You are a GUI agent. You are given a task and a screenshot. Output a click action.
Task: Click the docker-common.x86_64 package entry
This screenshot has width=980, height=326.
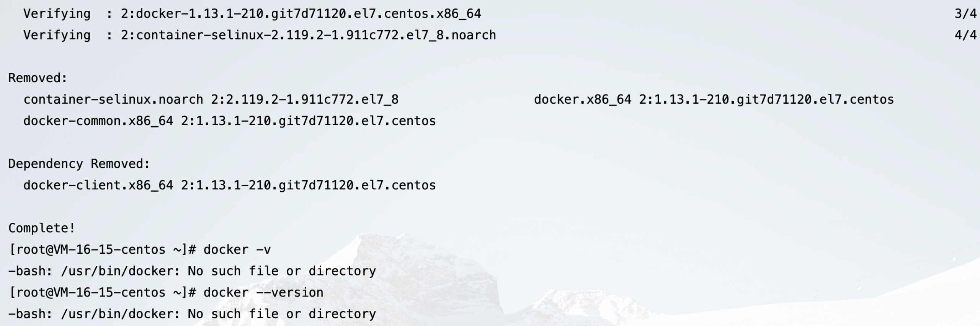[x=230, y=121]
